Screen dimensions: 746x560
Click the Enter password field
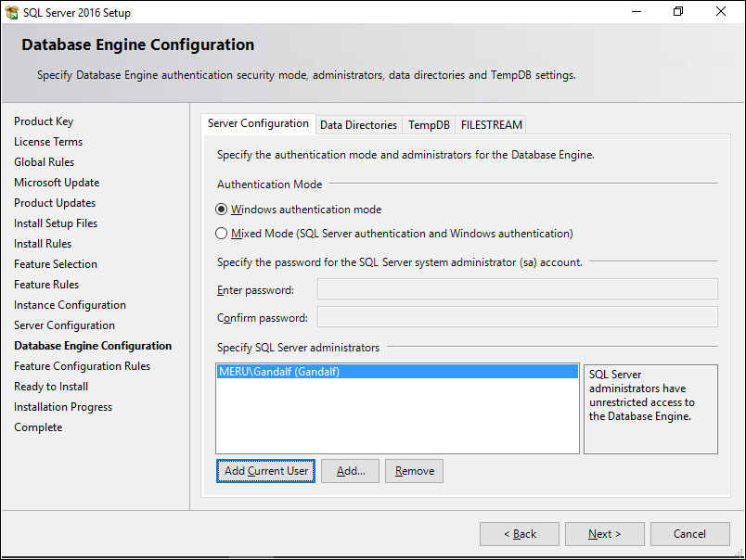[517, 289]
